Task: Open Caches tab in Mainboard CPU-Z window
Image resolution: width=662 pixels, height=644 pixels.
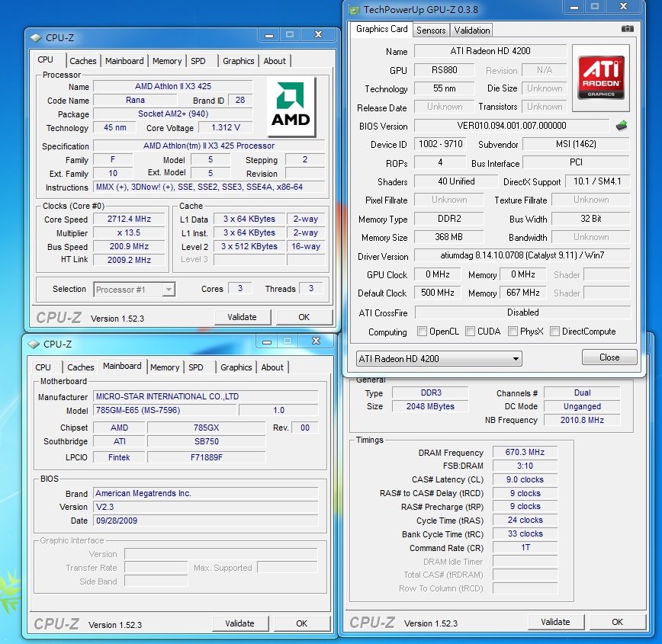Action: tap(81, 367)
